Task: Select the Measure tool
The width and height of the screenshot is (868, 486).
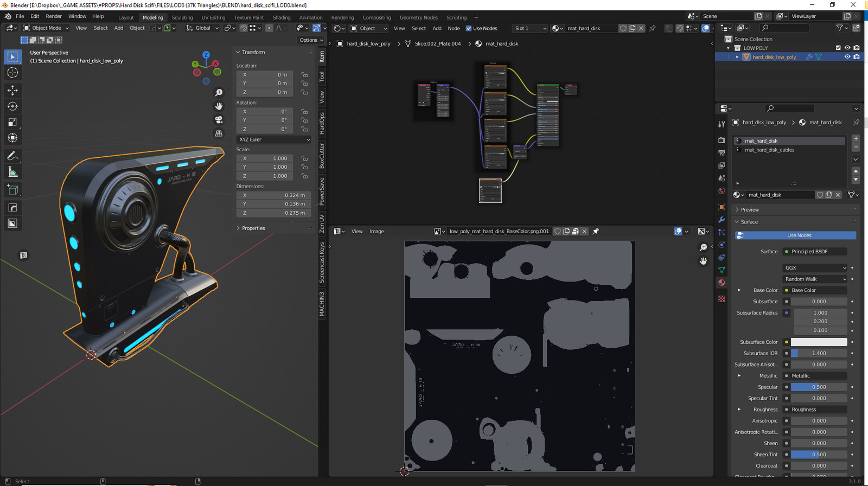Action: click(12, 172)
